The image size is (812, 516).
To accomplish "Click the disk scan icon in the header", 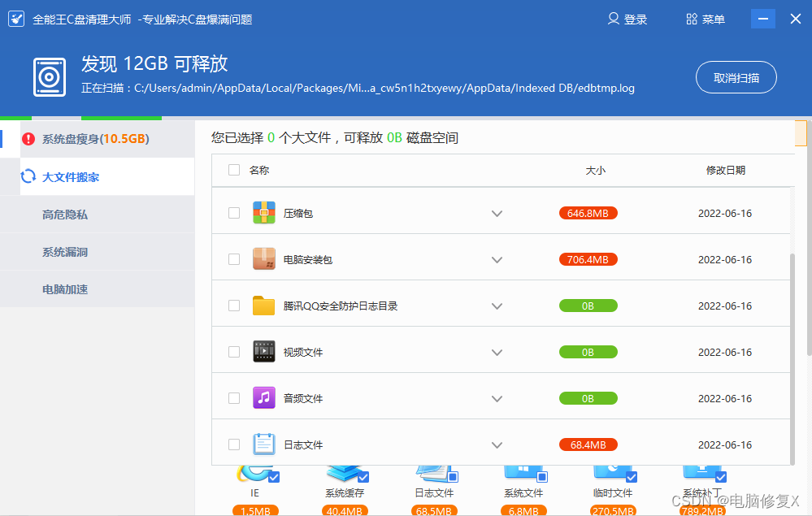I will (48, 77).
